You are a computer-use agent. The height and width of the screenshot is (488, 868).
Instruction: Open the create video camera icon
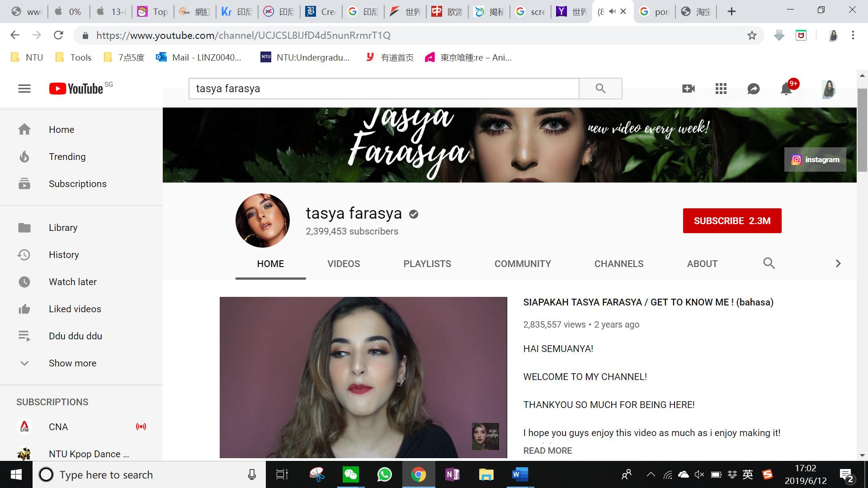pos(688,89)
